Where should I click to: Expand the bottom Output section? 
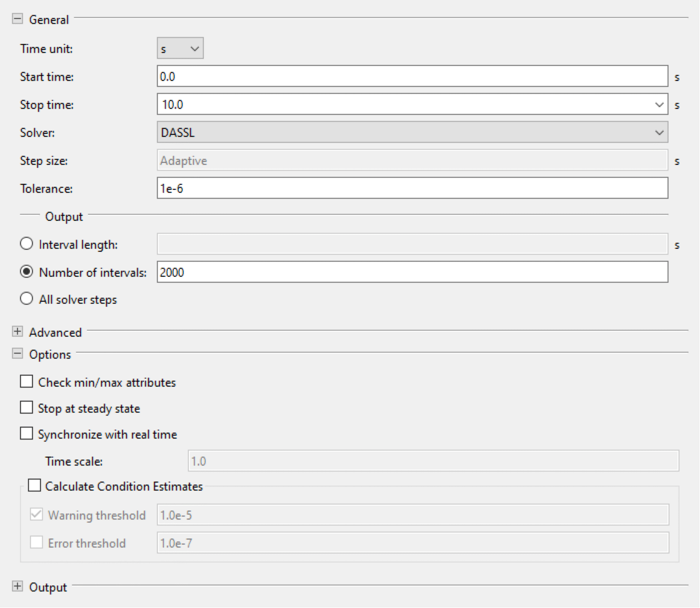17,587
